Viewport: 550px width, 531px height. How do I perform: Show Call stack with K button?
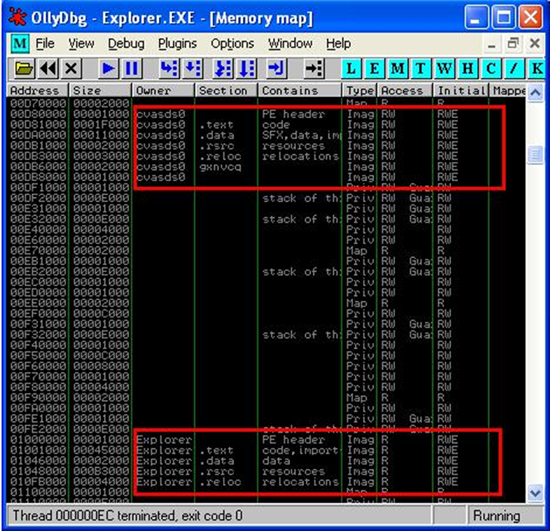[536, 68]
